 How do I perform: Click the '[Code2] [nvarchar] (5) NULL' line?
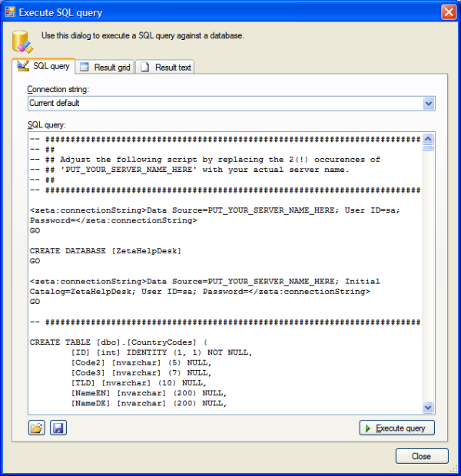pyautogui.click(x=141, y=362)
